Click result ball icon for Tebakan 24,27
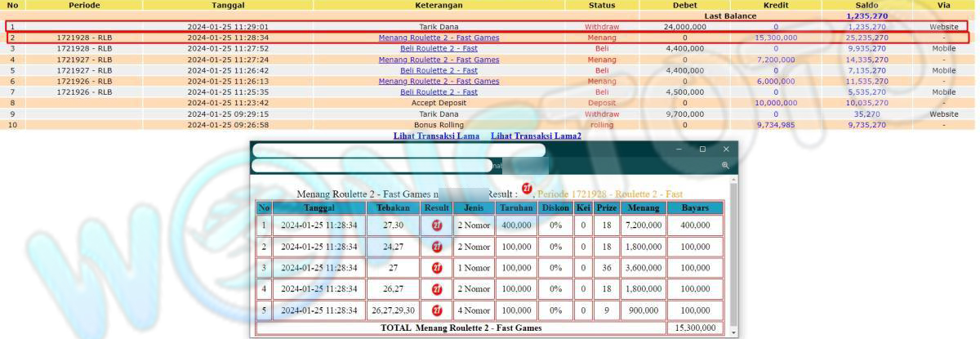Viewport: 980px width, 339px height. [x=437, y=246]
